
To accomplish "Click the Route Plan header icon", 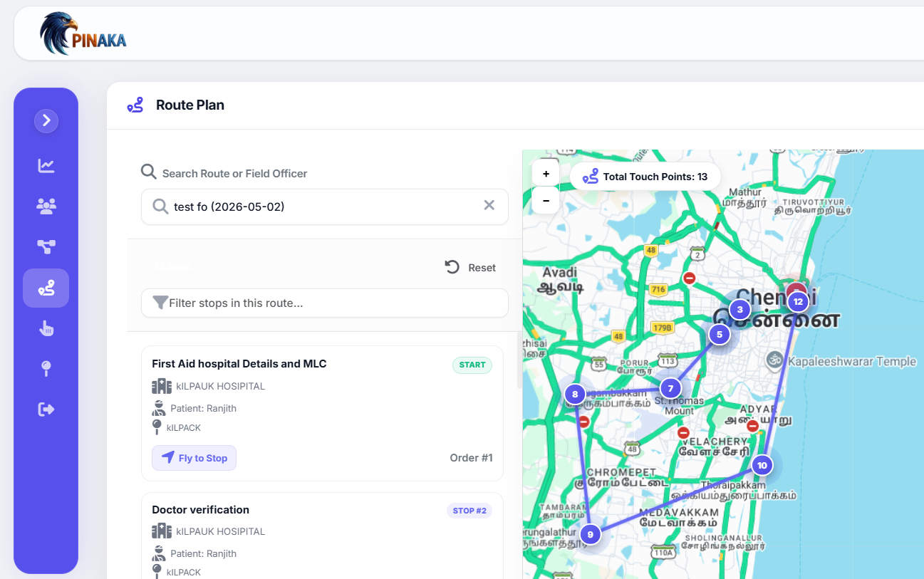I will [135, 105].
